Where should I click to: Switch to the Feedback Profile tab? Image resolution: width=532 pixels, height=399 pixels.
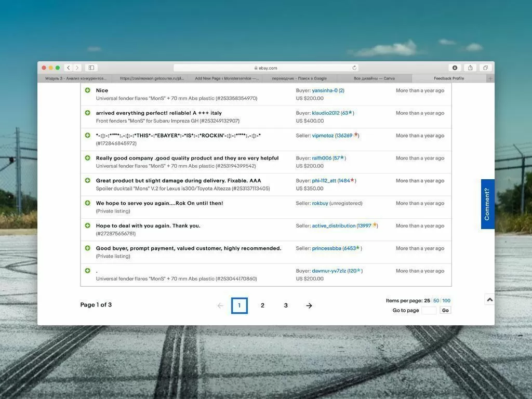[449, 78]
